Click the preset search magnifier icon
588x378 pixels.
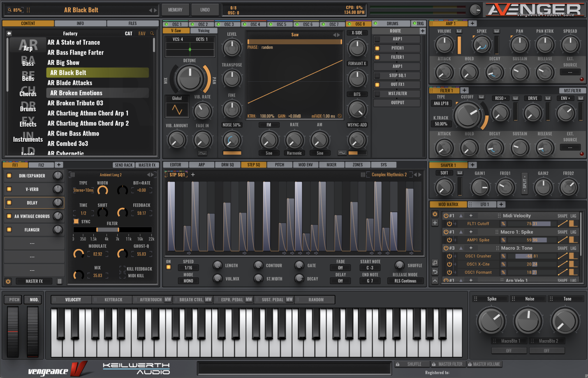[152, 34]
